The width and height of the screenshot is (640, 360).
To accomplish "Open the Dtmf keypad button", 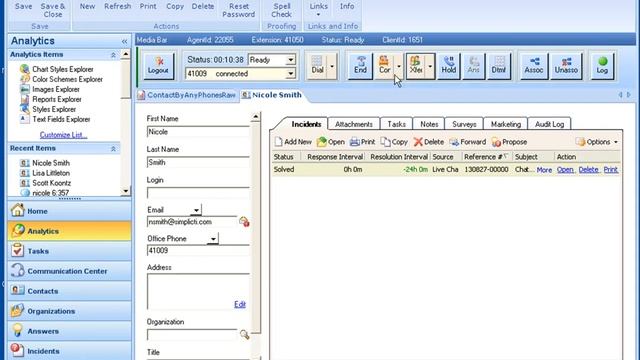I will point(498,65).
